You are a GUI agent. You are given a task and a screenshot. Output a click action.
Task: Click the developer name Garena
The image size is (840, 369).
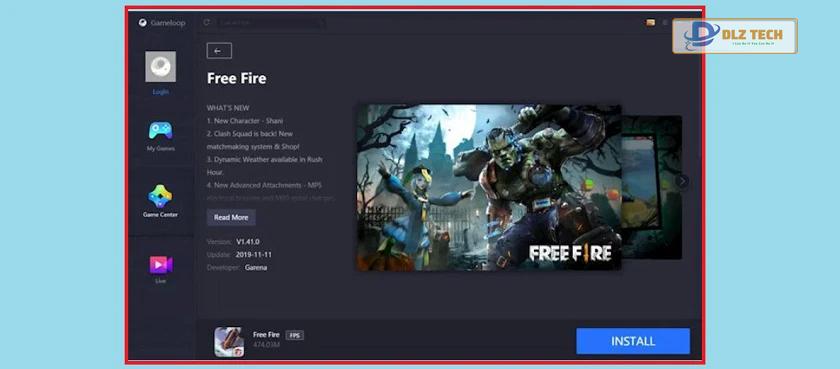coord(256,267)
